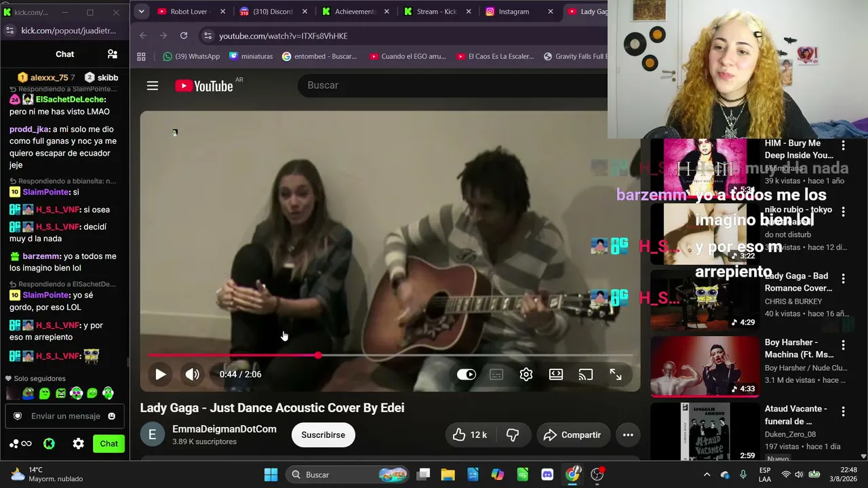Focus the YouTube Buscar search field

tap(452, 85)
